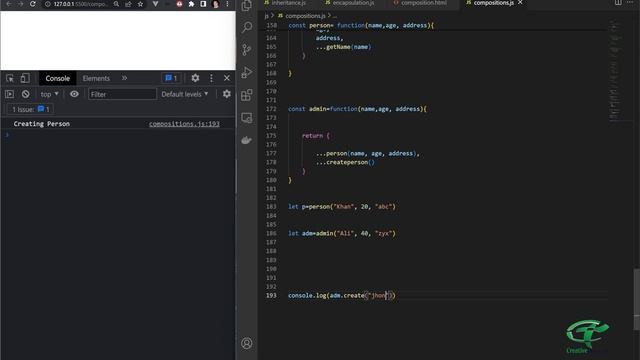Click the code on line 183 let p

(x=342, y=207)
